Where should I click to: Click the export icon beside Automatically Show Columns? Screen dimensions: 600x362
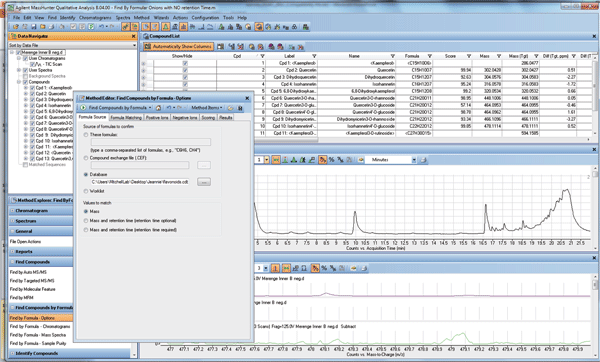pyautogui.click(x=220, y=47)
